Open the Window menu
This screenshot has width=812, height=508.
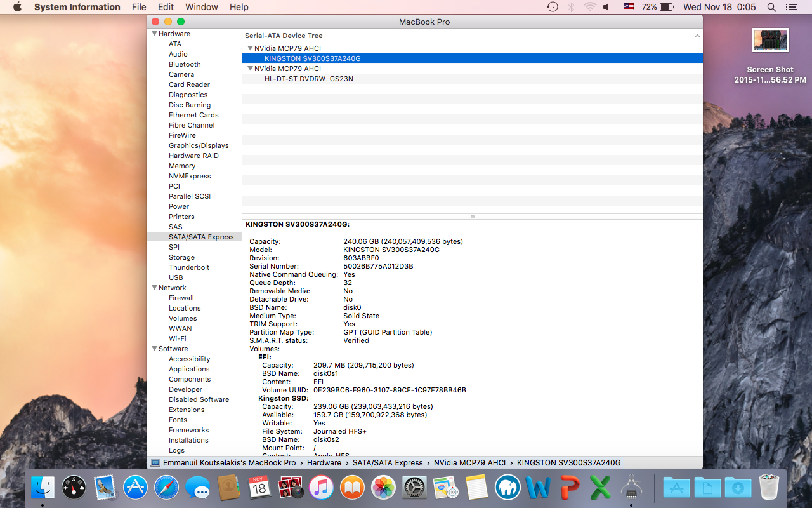point(202,7)
